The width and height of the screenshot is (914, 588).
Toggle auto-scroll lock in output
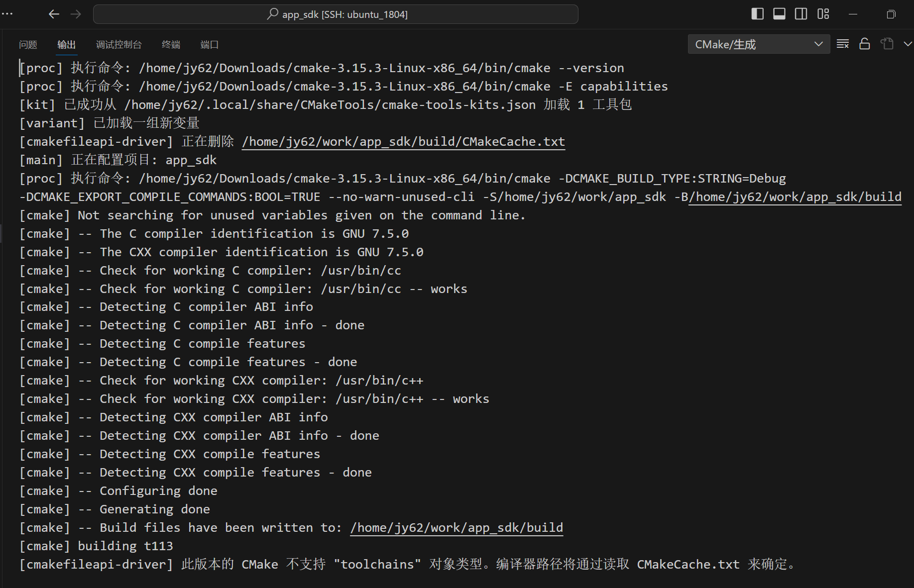pyautogui.click(x=864, y=44)
